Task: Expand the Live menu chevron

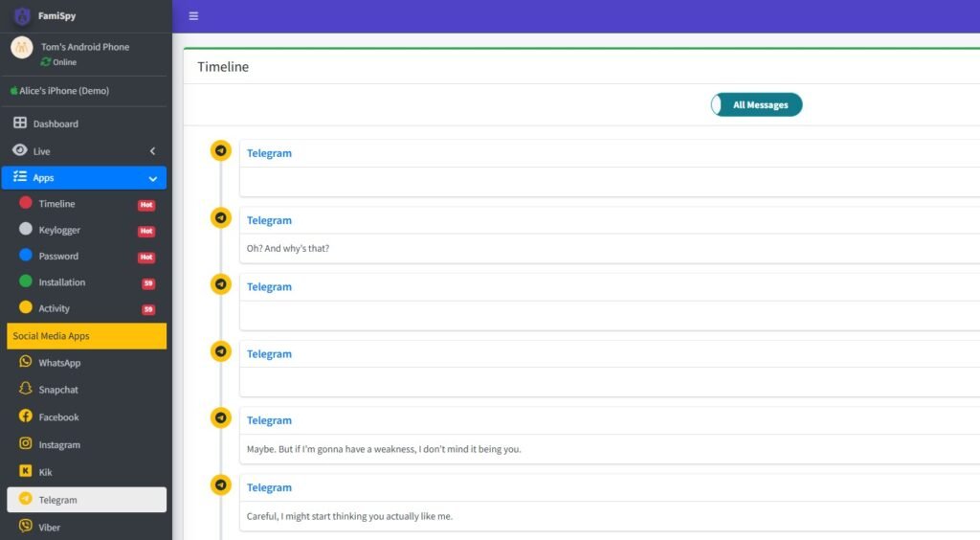Action: click(x=152, y=150)
